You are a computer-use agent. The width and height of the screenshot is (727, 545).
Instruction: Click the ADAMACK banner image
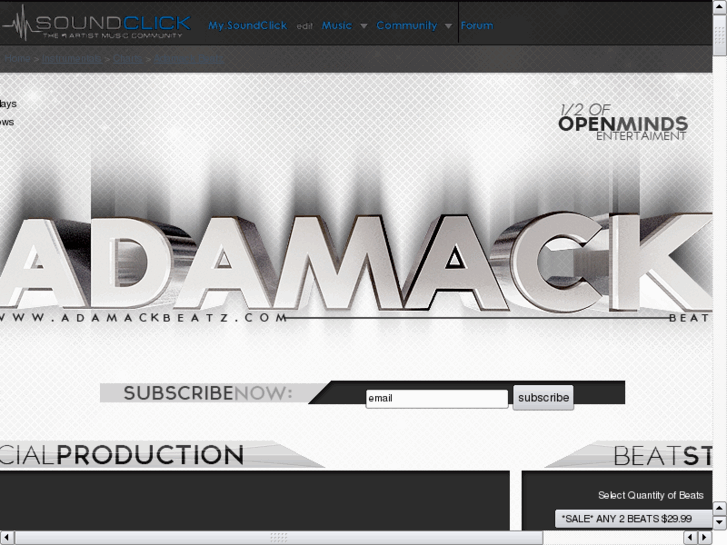click(x=356, y=262)
